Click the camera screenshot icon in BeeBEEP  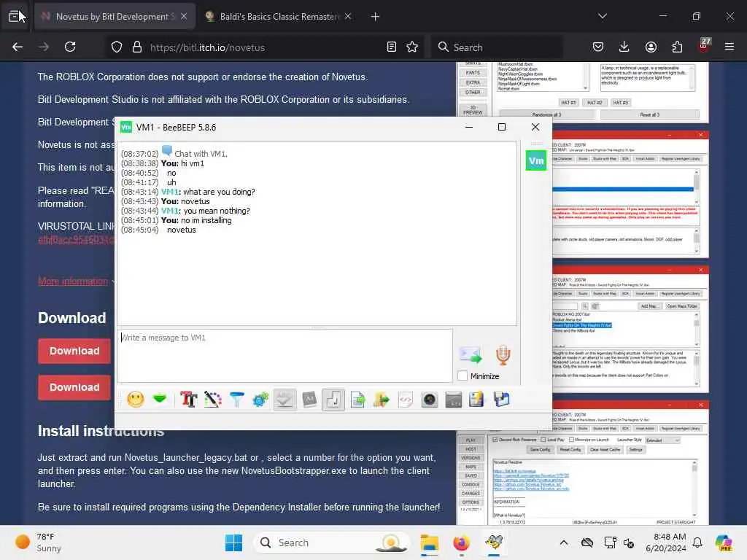point(429,399)
